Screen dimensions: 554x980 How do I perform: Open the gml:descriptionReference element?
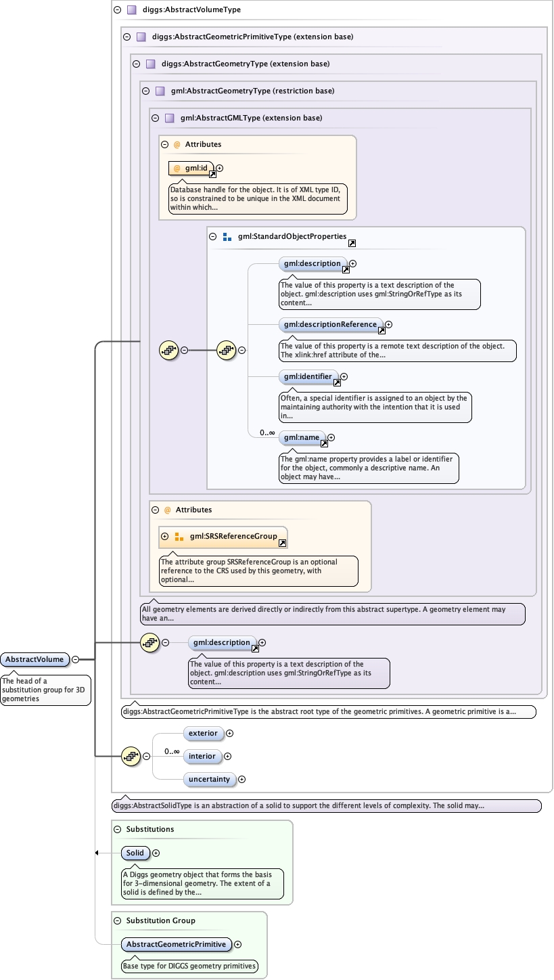tap(330, 325)
